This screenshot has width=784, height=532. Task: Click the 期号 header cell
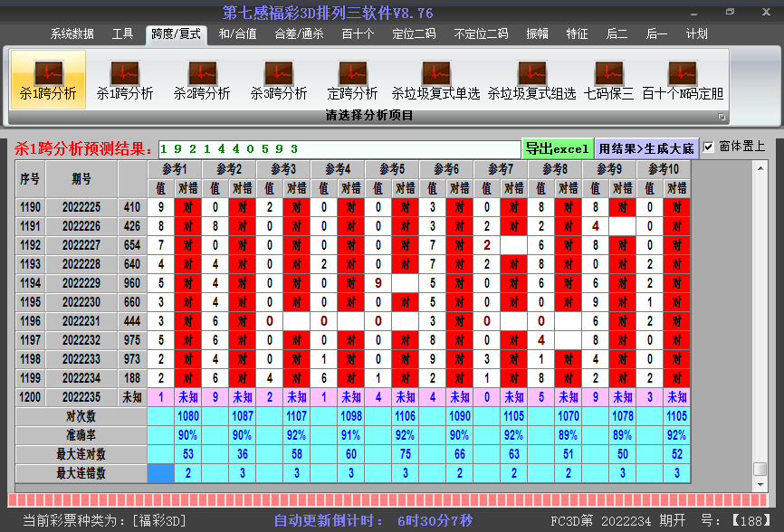pyautogui.click(x=81, y=179)
